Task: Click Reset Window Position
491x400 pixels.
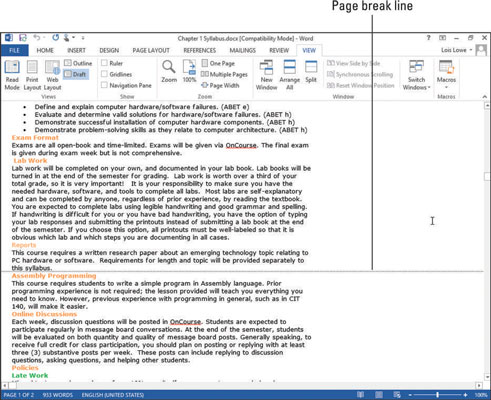Action: click(361, 85)
